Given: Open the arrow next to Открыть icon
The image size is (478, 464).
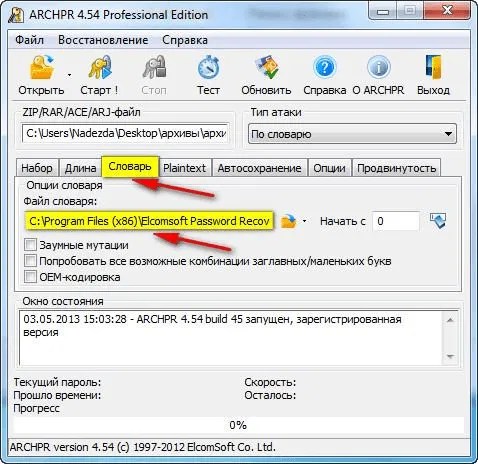Looking at the screenshot, I should pos(69,75).
